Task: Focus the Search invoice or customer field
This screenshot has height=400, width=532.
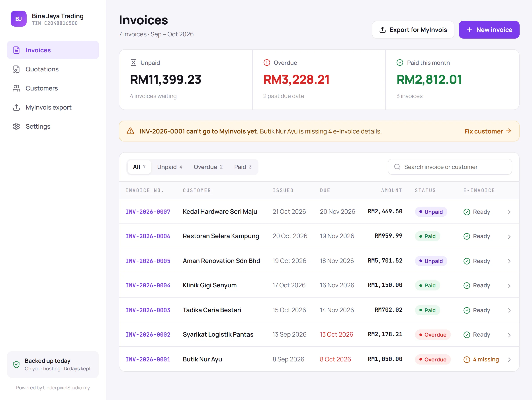Action: [450, 167]
